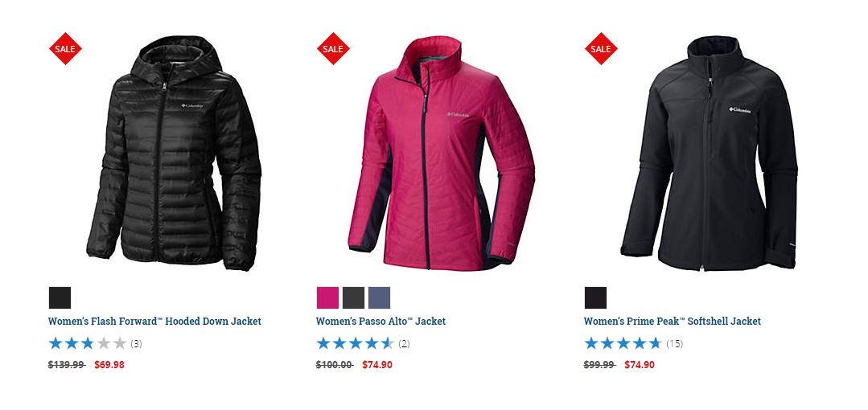Click the $69.98 sale price
The width and height of the screenshot is (868, 410).
[109, 365]
